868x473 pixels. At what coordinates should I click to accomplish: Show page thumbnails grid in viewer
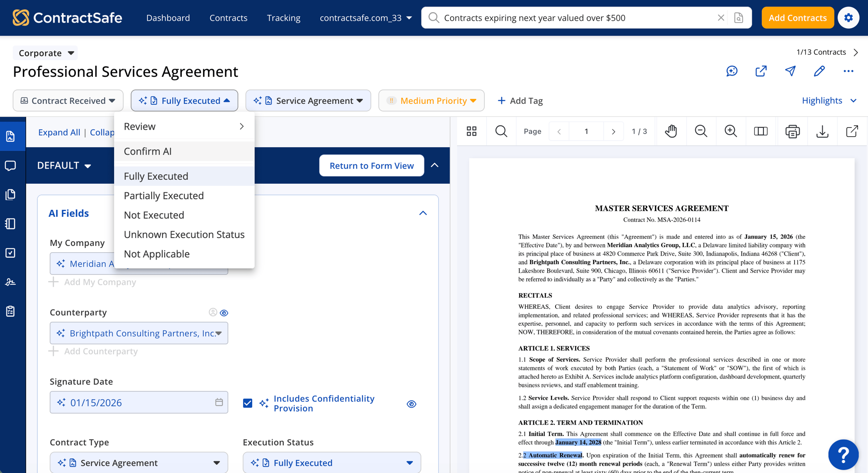pos(472,131)
